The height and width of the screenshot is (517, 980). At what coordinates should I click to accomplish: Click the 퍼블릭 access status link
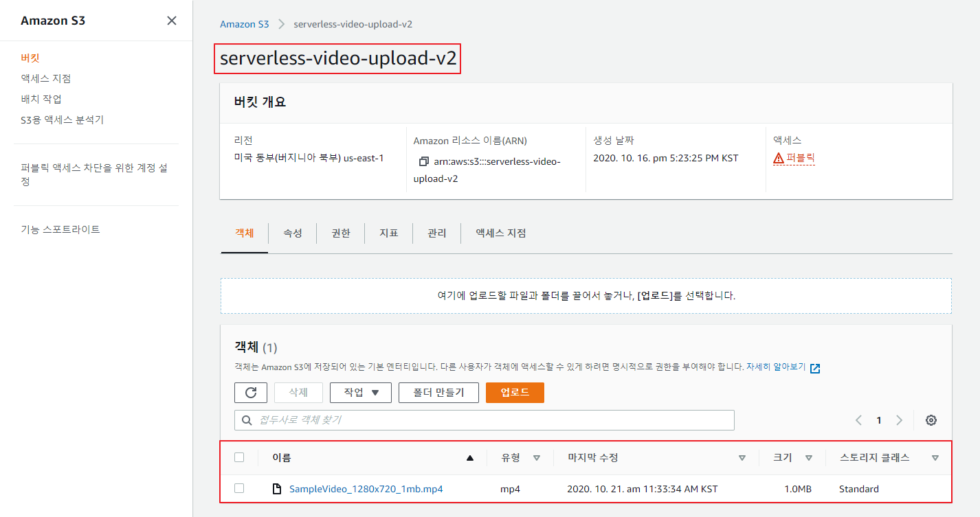pos(801,158)
